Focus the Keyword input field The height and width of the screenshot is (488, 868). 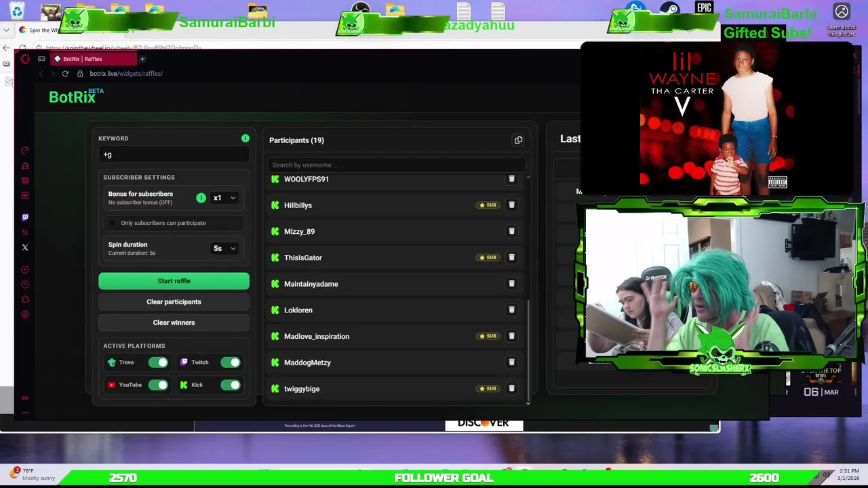[174, 155]
